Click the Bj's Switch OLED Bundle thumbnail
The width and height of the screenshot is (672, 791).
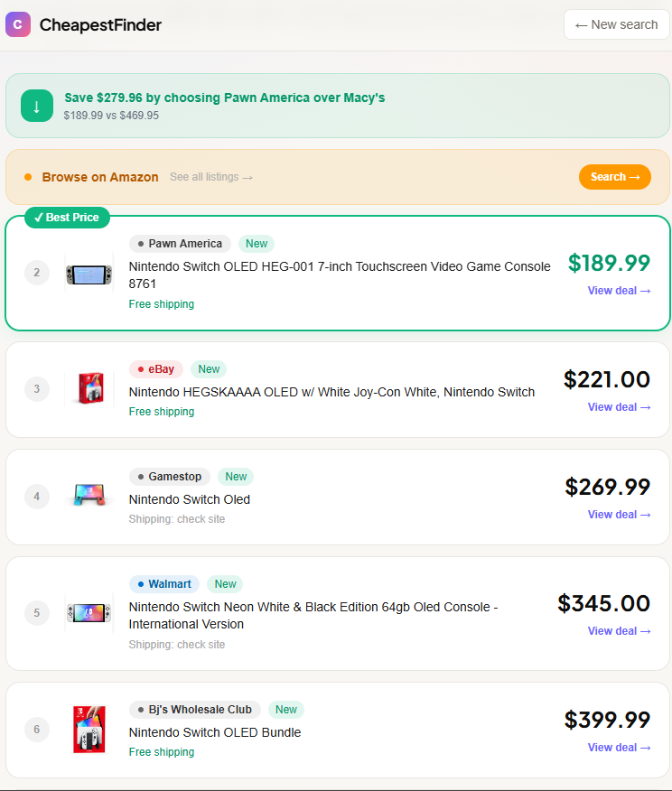click(89, 729)
